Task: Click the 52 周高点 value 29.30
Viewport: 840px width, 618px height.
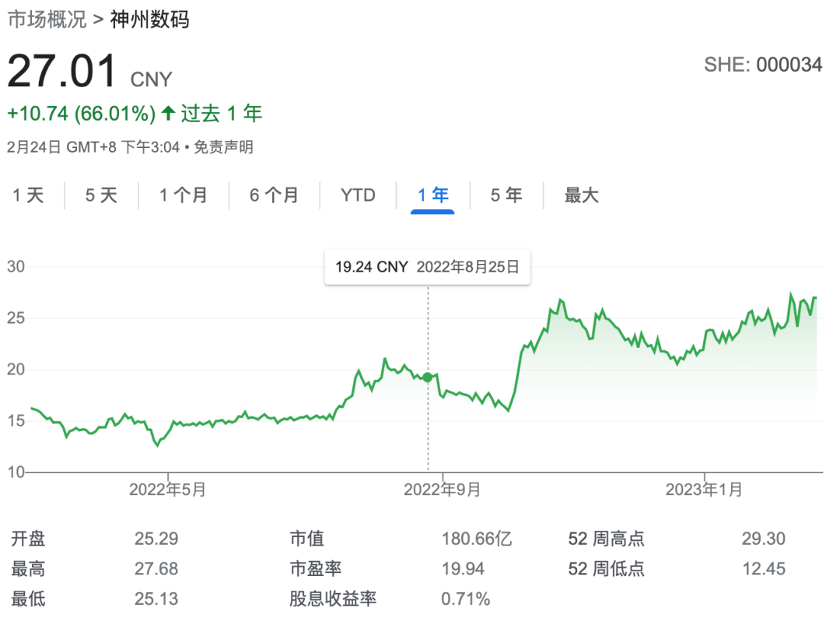Action: click(764, 539)
